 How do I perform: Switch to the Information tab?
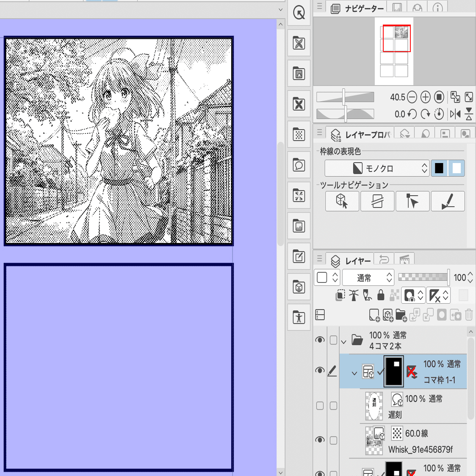437,8
